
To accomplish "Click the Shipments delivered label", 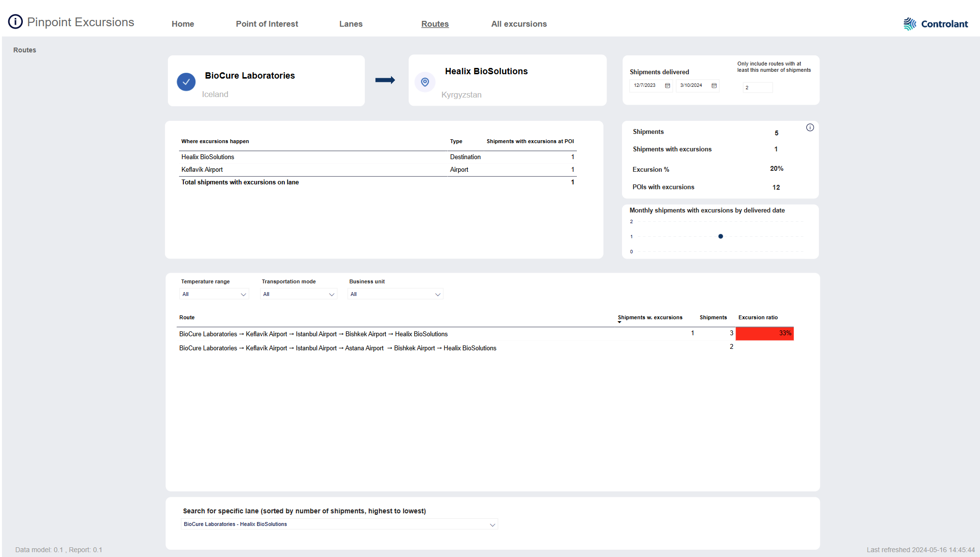I will [659, 72].
